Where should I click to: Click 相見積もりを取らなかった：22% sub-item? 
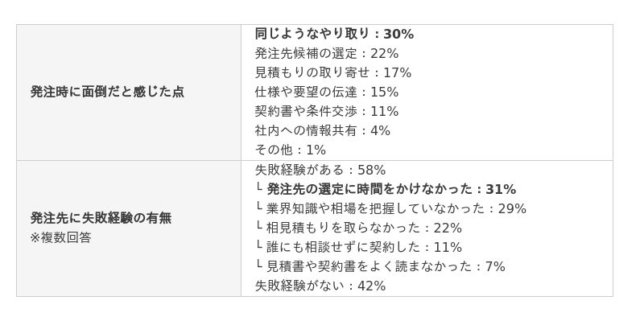pyautogui.click(x=365, y=228)
